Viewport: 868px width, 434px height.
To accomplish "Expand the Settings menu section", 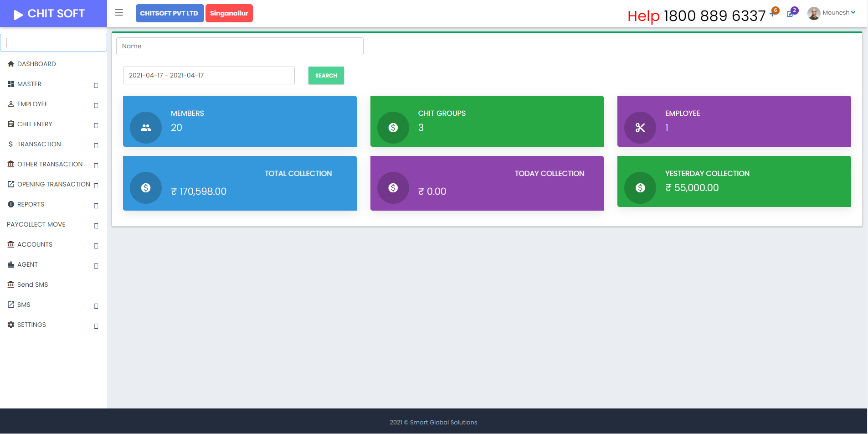I will point(32,325).
